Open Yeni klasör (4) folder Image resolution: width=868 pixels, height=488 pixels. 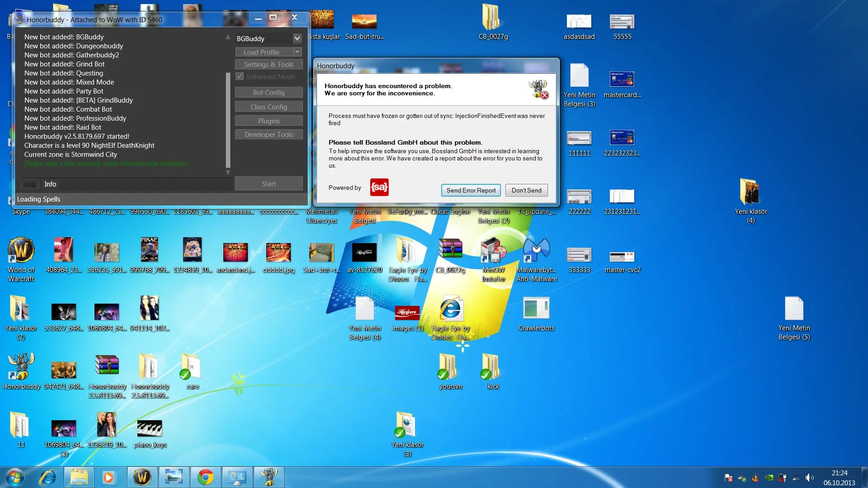tap(750, 201)
